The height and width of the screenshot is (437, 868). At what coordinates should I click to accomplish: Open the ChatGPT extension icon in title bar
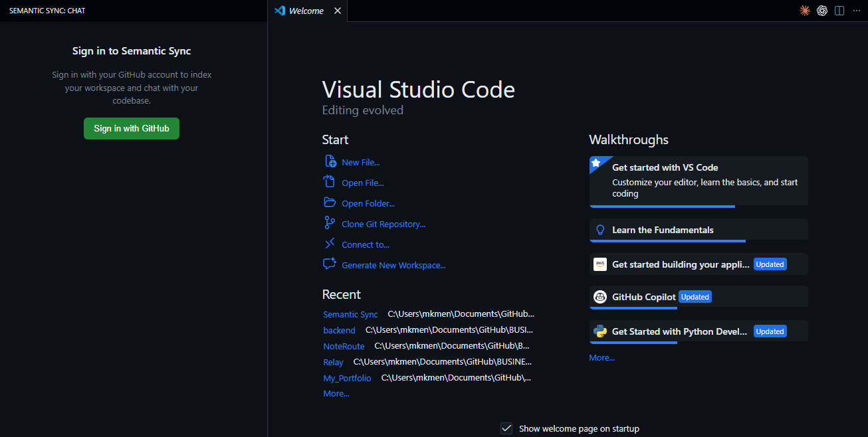[822, 11]
